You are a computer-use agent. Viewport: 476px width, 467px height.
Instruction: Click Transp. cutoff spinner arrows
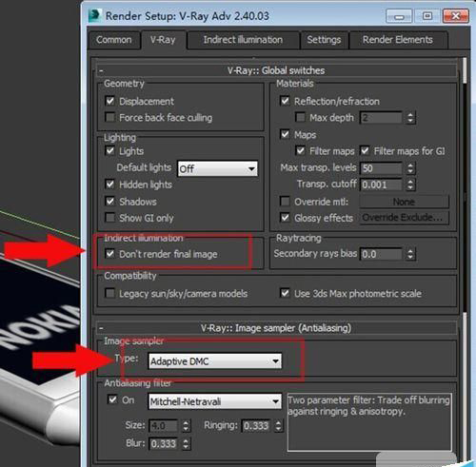[x=410, y=185]
